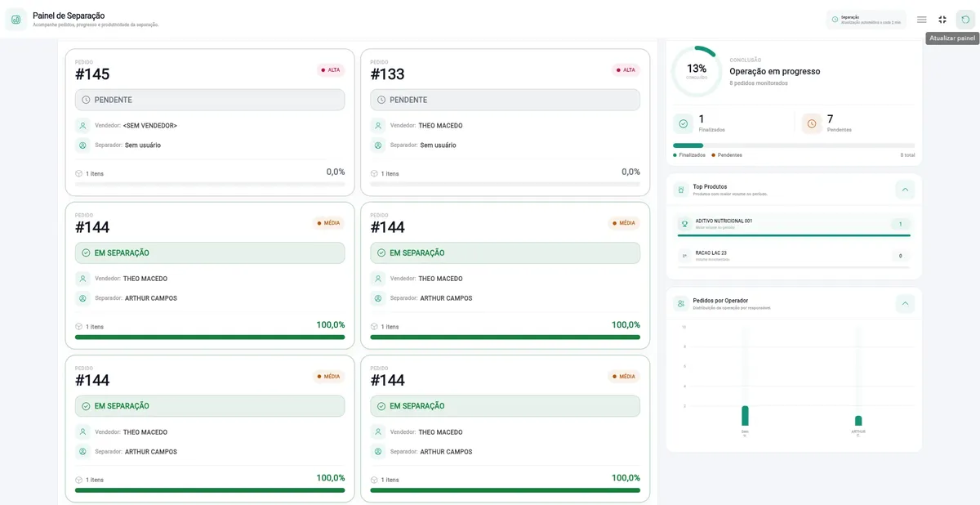
Task: Click the box icon next to order #145's item count
Action: tap(78, 173)
